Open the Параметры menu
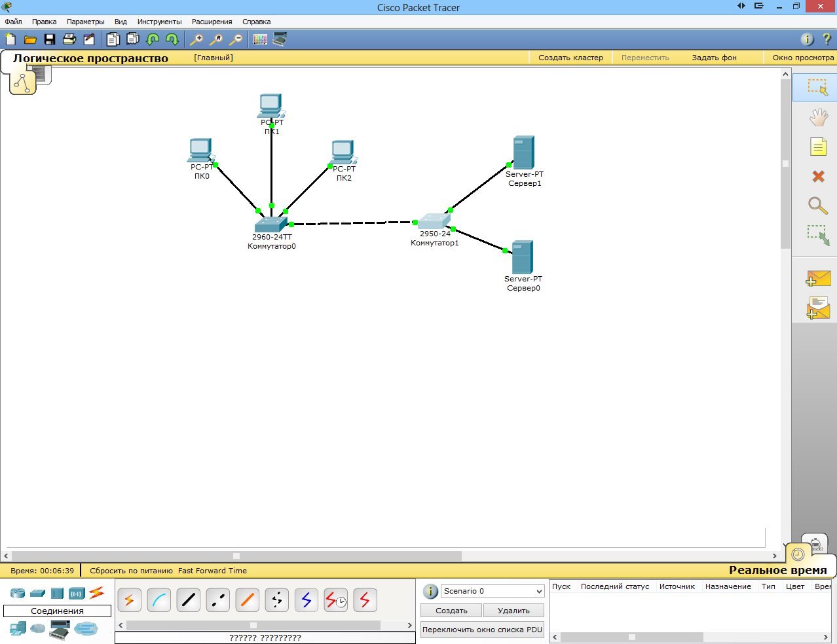The height and width of the screenshot is (644, 837). click(85, 22)
